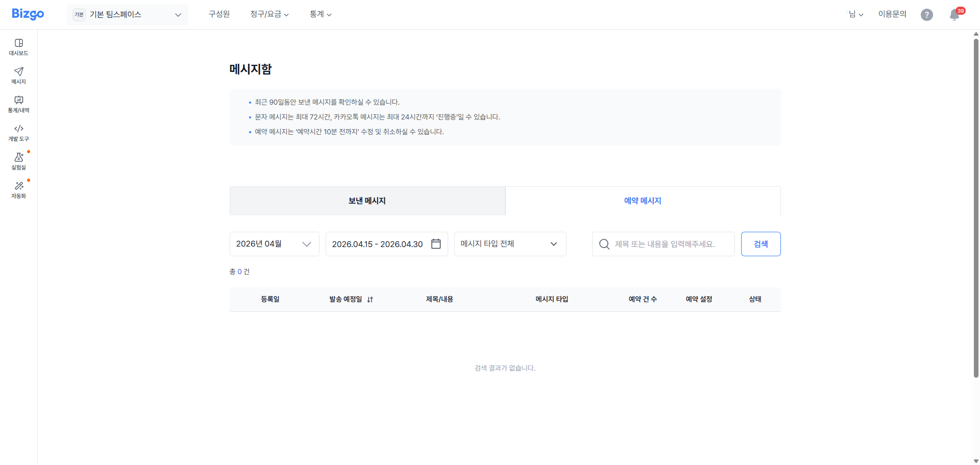Image resolution: width=980 pixels, height=465 pixels.
Task: Sort by 발송 예정일 arrows icon
Action: pos(370,300)
